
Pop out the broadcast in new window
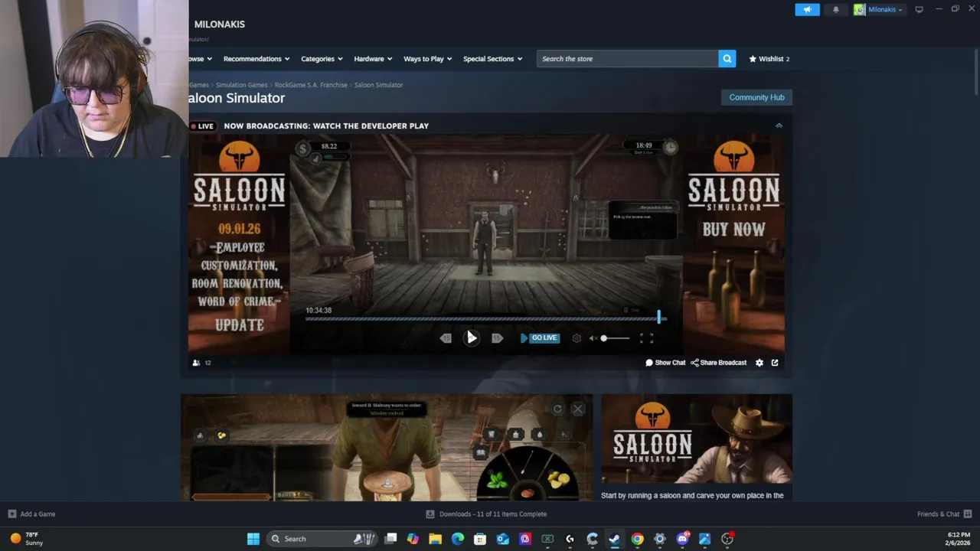775,363
